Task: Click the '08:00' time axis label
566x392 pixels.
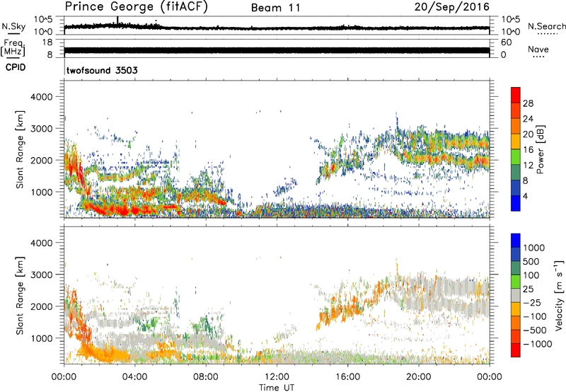Action: pos(206,377)
